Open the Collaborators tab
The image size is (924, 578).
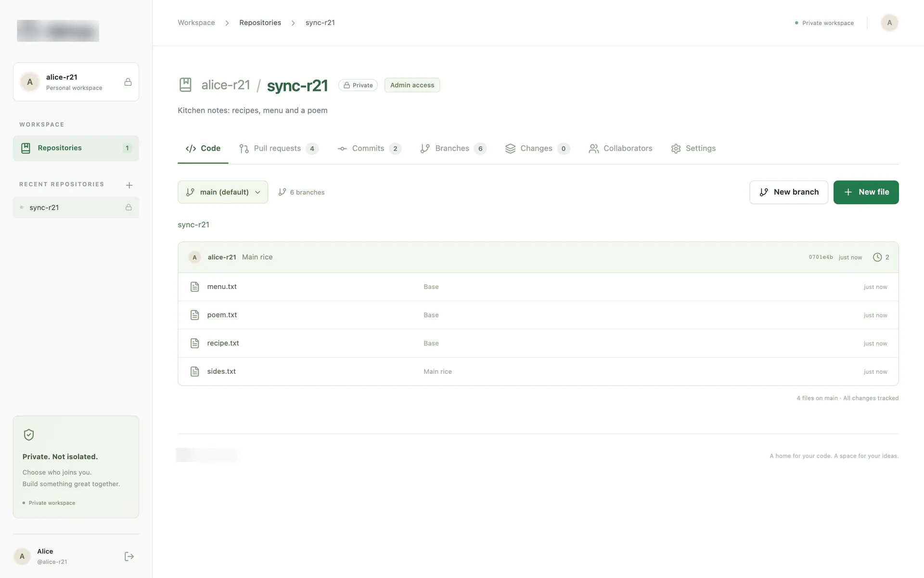click(x=620, y=148)
